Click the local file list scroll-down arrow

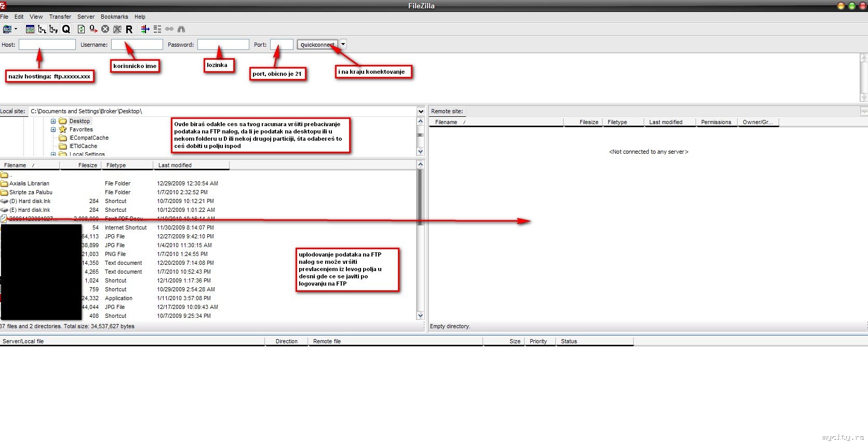(420, 316)
